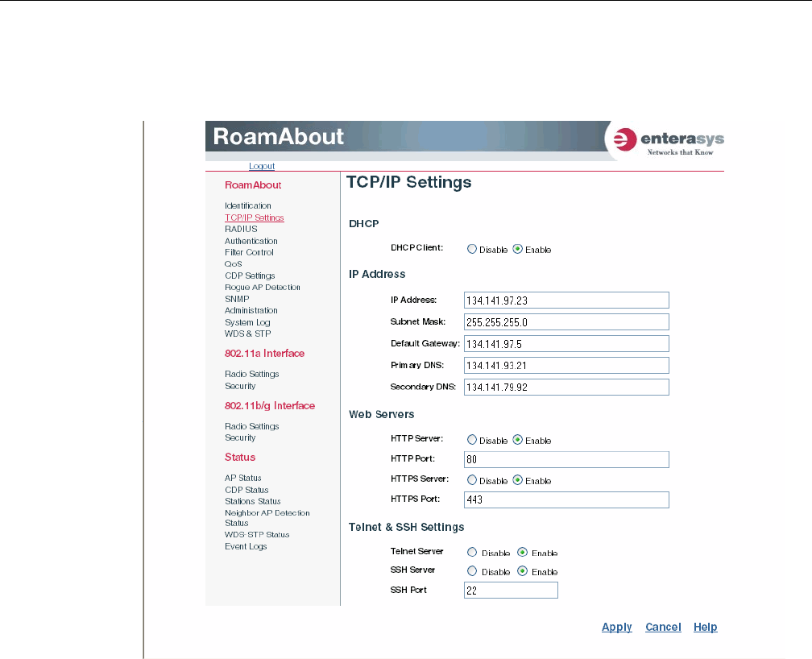Click the RoamAbout banner title
812x659 pixels.
(279, 137)
